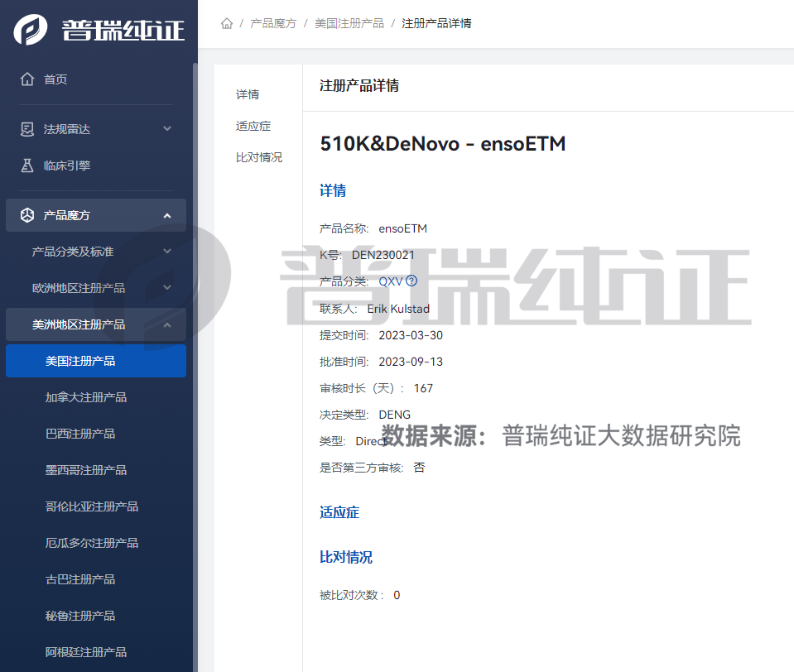
Task: Click the 产品魔方 cube icon
Action: [x=27, y=215]
